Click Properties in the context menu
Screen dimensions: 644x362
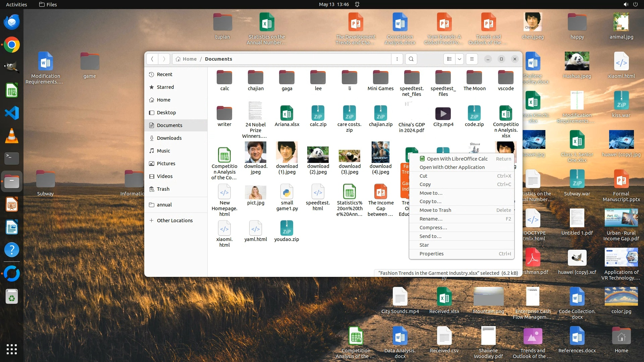tap(431, 254)
